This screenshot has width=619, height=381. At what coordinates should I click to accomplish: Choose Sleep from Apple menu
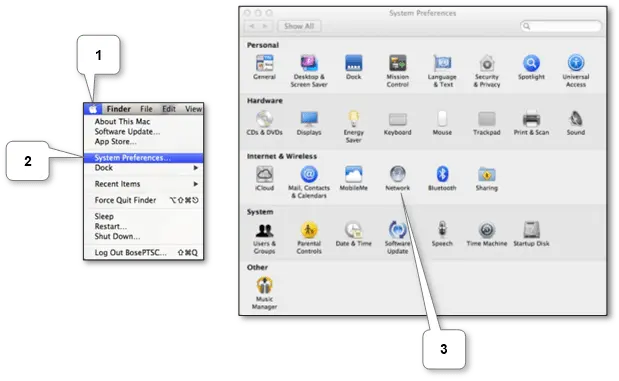pyautogui.click(x=144, y=216)
